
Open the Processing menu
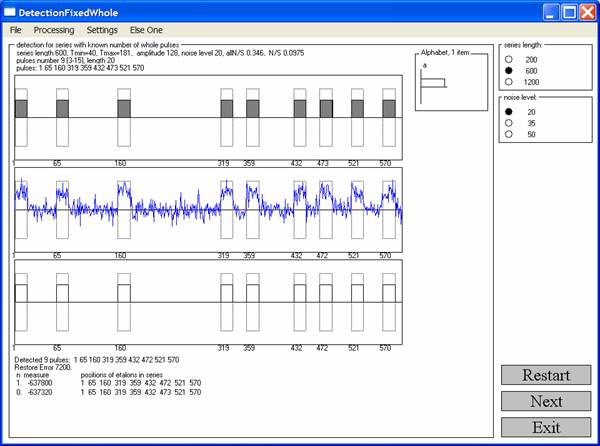(54, 30)
